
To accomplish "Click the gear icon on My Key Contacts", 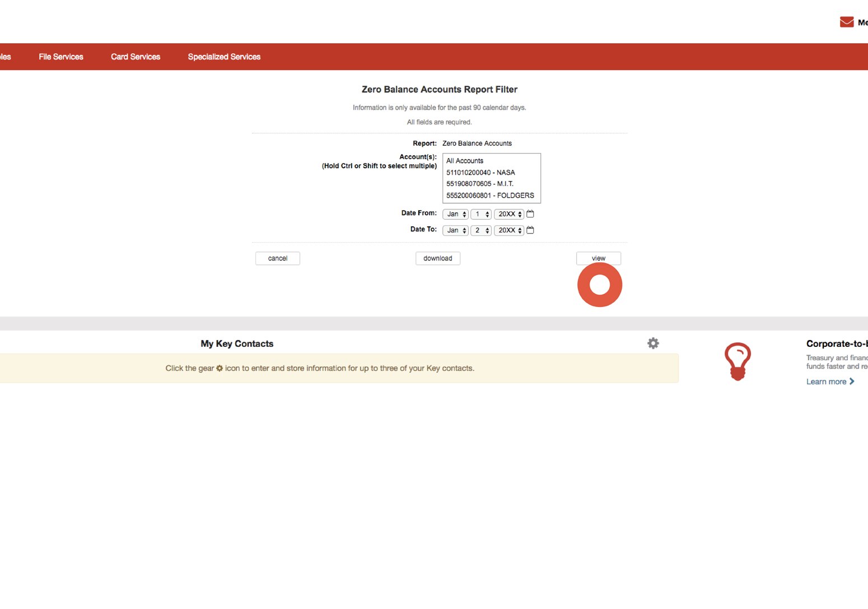I will coord(653,343).
